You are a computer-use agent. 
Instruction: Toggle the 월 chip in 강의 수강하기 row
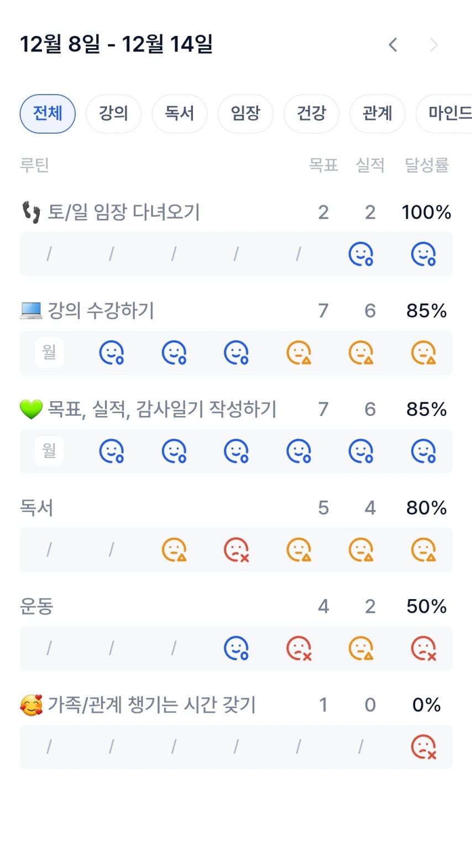(x=49, y=352)
